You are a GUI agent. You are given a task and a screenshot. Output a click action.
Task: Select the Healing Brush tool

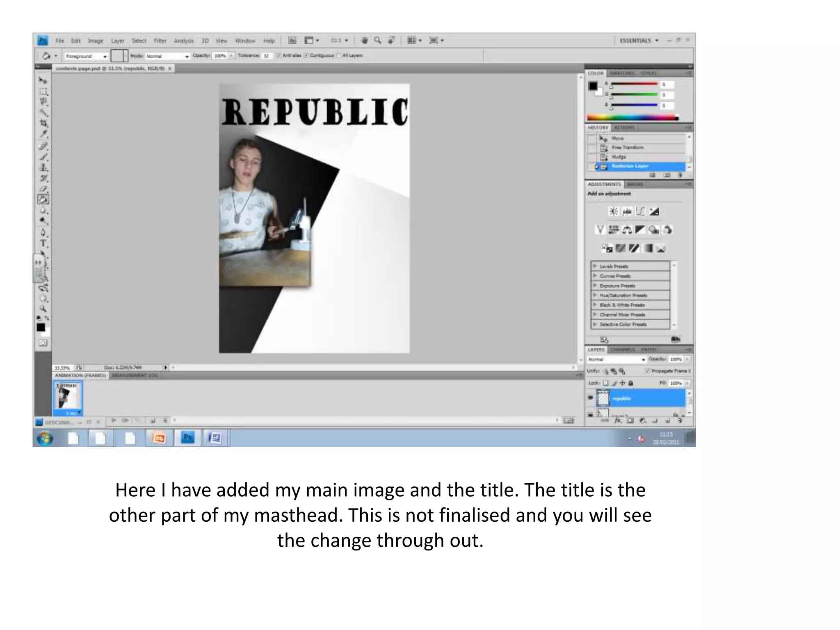point(43,146)
